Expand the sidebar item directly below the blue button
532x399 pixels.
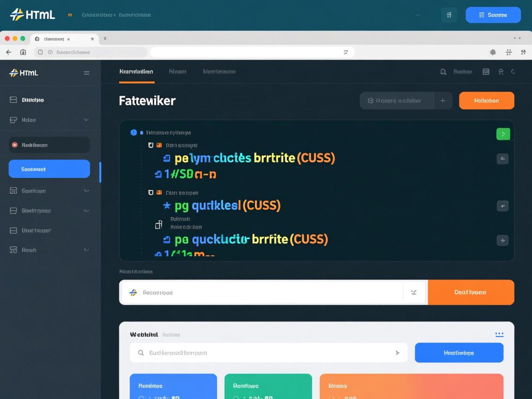(86, 191)
